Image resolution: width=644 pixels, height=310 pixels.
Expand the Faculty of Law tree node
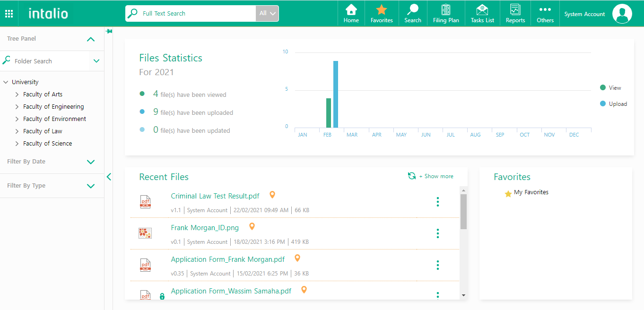17,131
